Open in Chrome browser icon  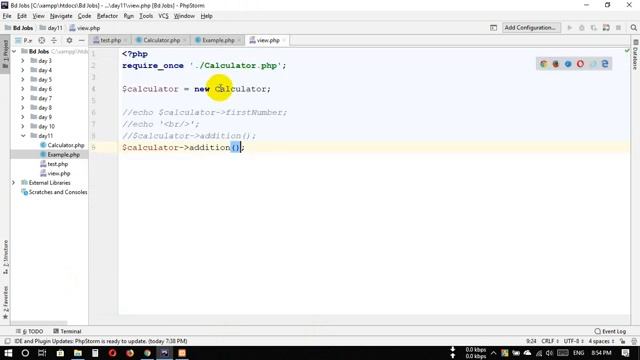point(543,64)
